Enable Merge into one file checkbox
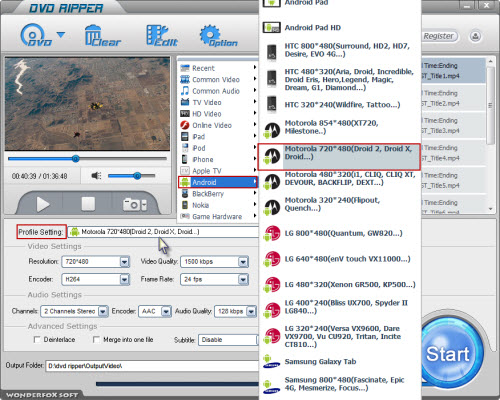This screenshot has height=400, width=500. (x=96, y=340)
